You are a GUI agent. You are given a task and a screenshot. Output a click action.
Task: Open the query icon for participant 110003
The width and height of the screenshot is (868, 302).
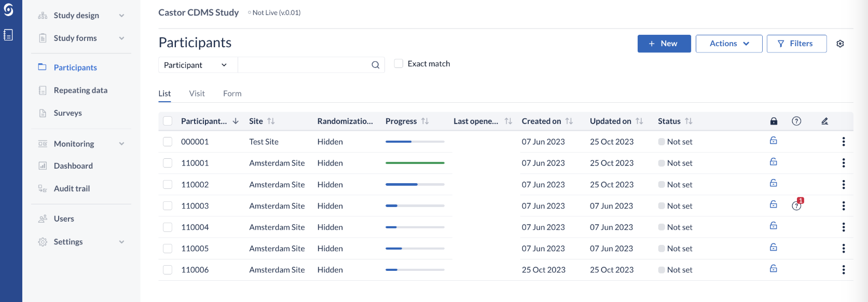tap(797, 205)
